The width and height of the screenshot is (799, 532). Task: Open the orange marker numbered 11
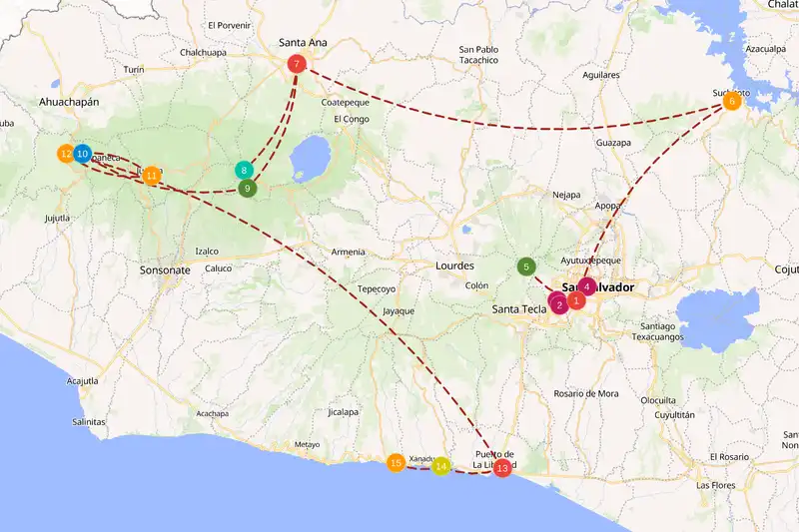point(151,176)
